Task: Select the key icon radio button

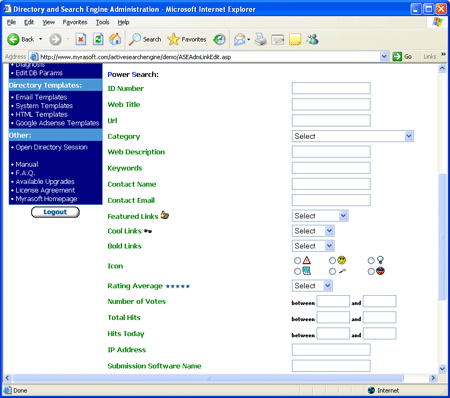Action: [x=332, y=271]
